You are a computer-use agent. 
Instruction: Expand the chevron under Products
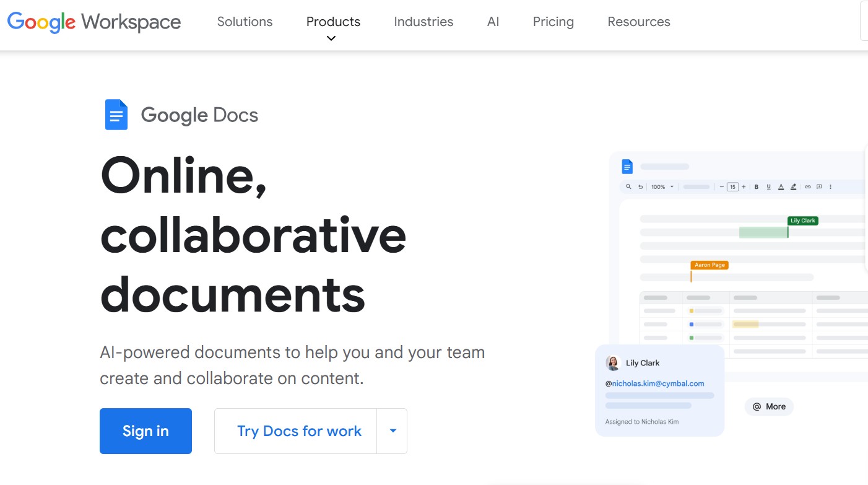[331, 38]
